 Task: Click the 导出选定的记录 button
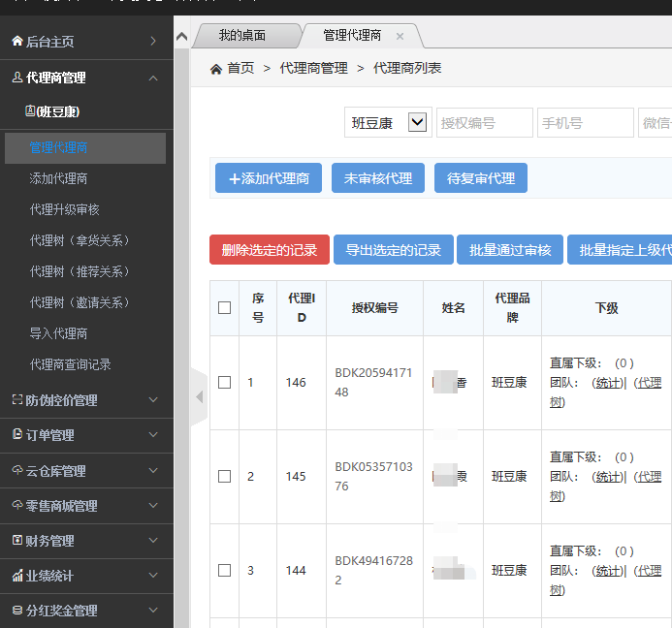[394, 249]
